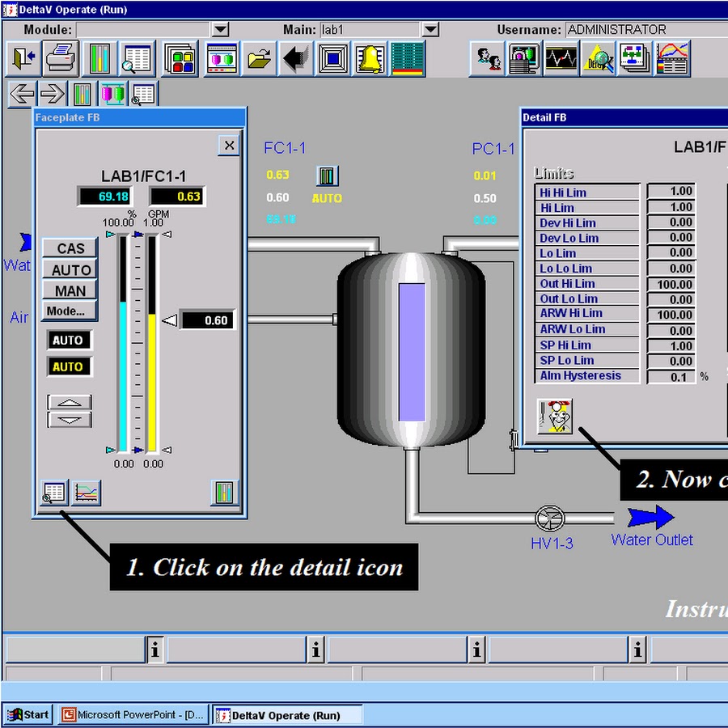Click second-row faceplate bars icon
This screenshot has height=728, width=728.
[83, 94]
